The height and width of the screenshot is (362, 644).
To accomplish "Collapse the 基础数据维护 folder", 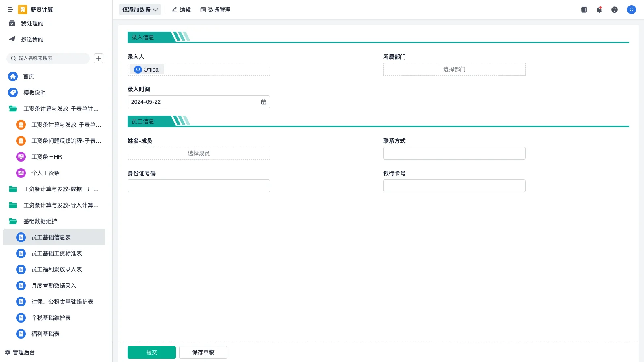I will point(54,221).
